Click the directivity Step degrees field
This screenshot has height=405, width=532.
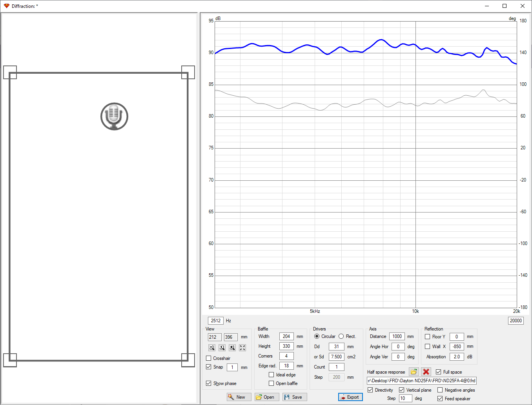click(406, 398)
